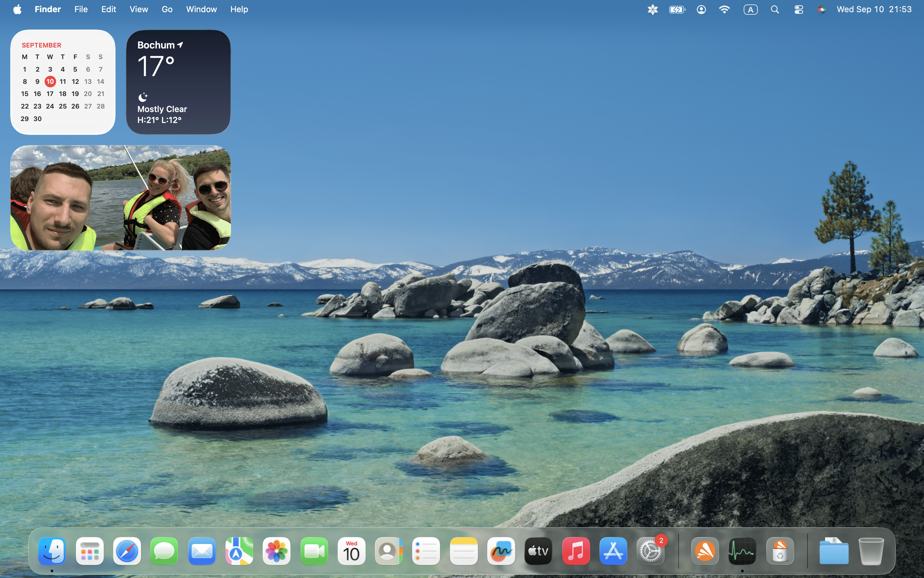924x578 pixels.
Task: Open the File menu
Action: click(81, 9)
